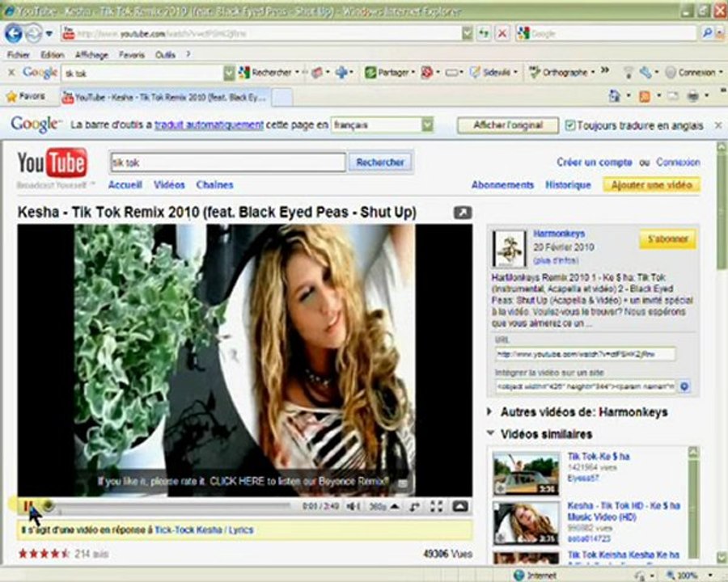Viewport: 728px width, 582px height.
Task: Toggle Toujours traduire en anglais checkbox
Action: click(x=570, y=125)
